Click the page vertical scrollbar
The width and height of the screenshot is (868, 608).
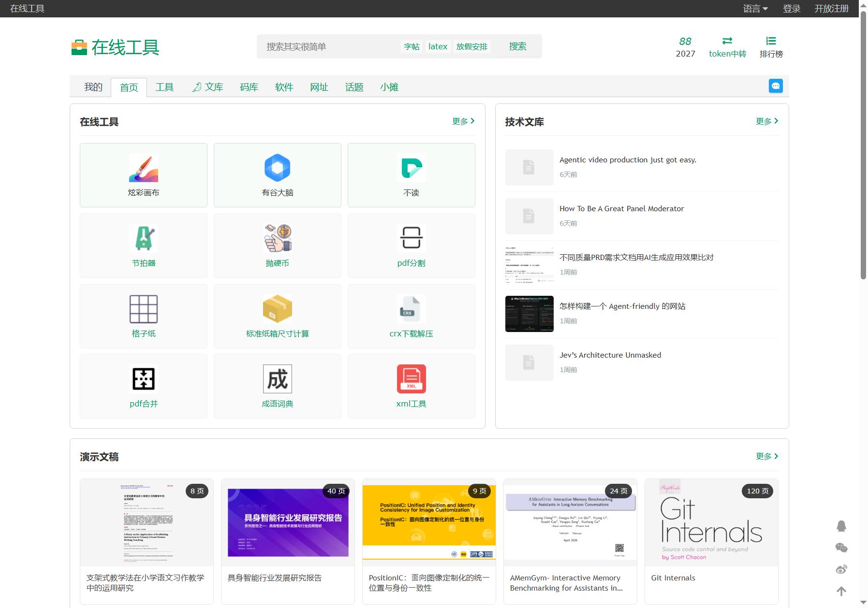tap(863, 145)
